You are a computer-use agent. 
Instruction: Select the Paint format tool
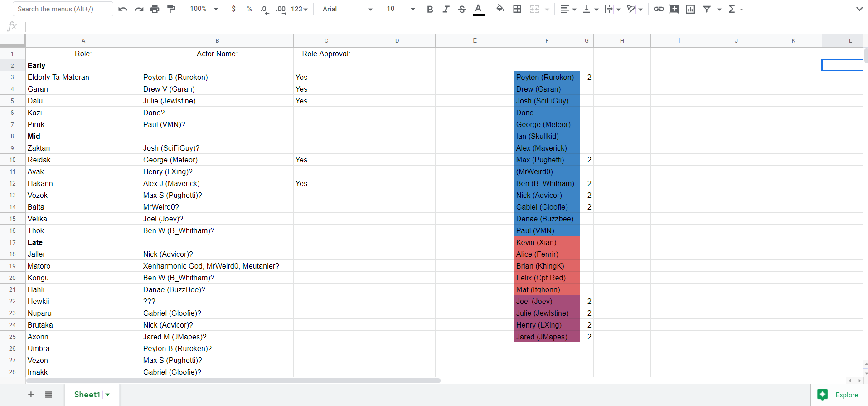[x=171, y=9]
